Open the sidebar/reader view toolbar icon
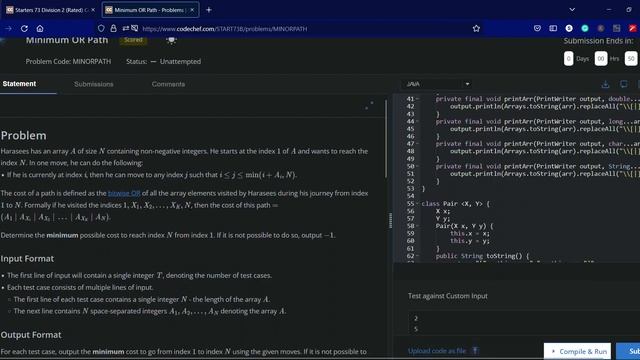Screen dimensions: 640x360 point(553,28)
